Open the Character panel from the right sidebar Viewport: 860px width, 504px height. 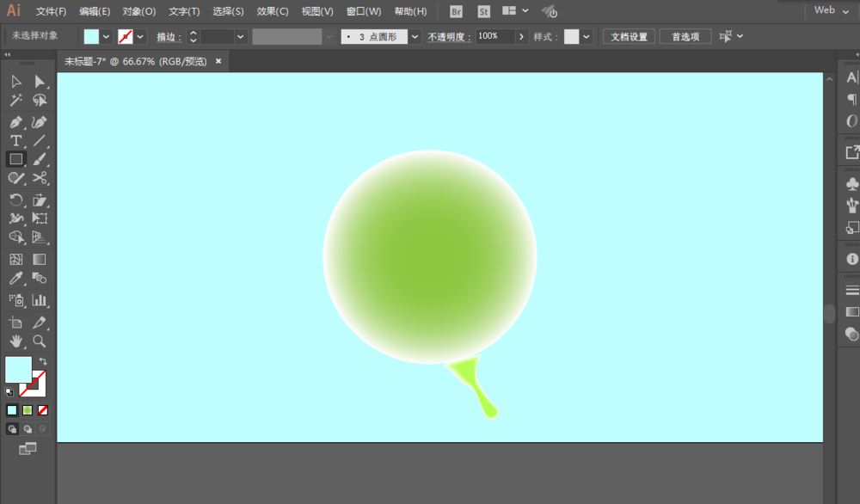[x=850, y=77]
